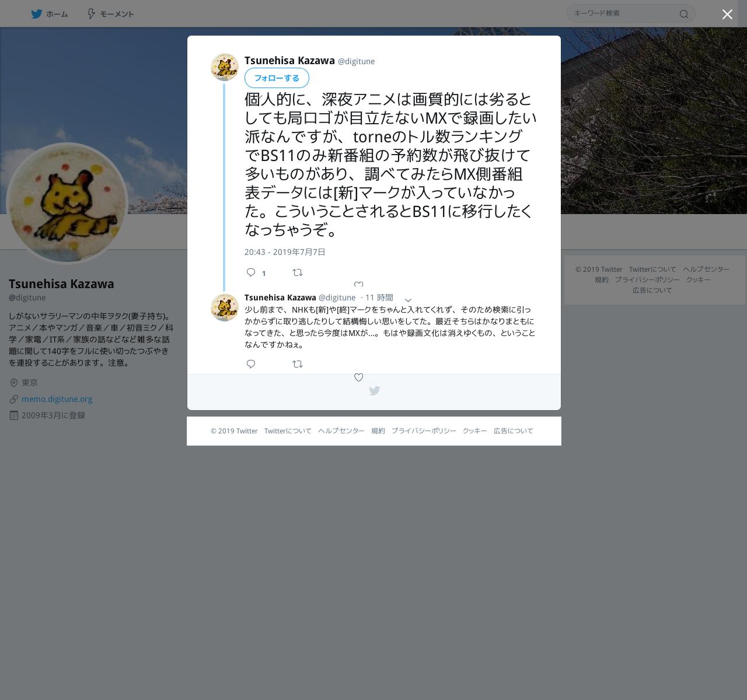747x700 pixels.
Task: Retweet the follow-up tweet about NHK marks
Action: click(298, 364)
